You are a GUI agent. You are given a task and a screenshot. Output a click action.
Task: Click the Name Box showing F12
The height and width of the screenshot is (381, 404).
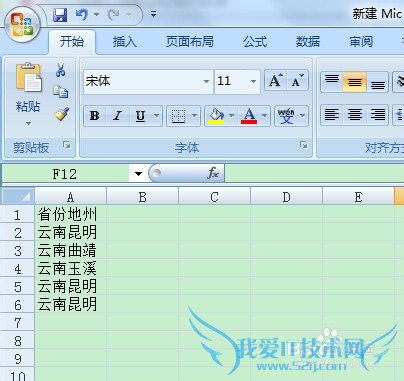pyautogui.click(x=65, y=173)
